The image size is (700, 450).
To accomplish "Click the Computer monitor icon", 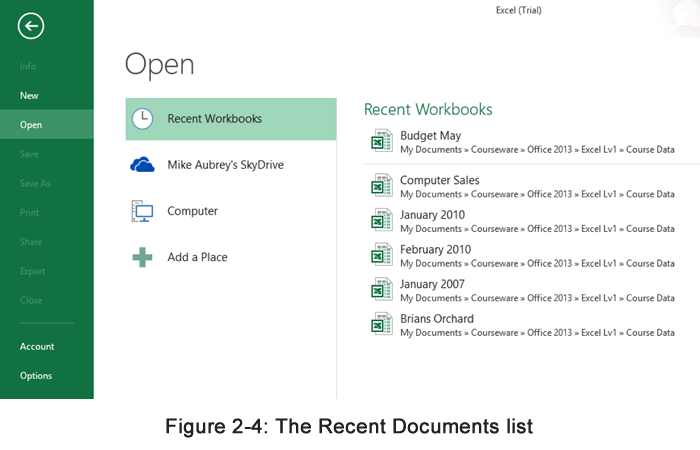I will 143,211.
